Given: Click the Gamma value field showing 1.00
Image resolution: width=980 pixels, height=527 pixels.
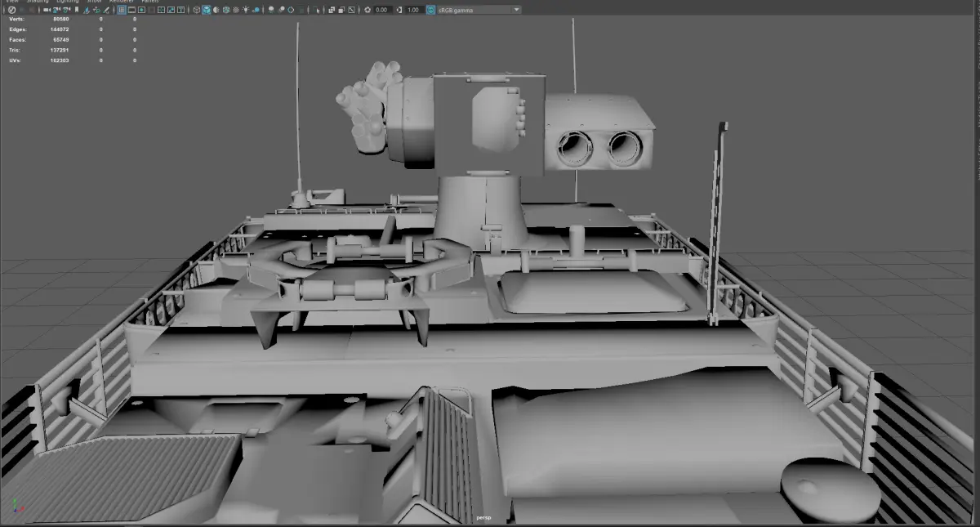Looking at the screenshot, I should pos(415,10).
